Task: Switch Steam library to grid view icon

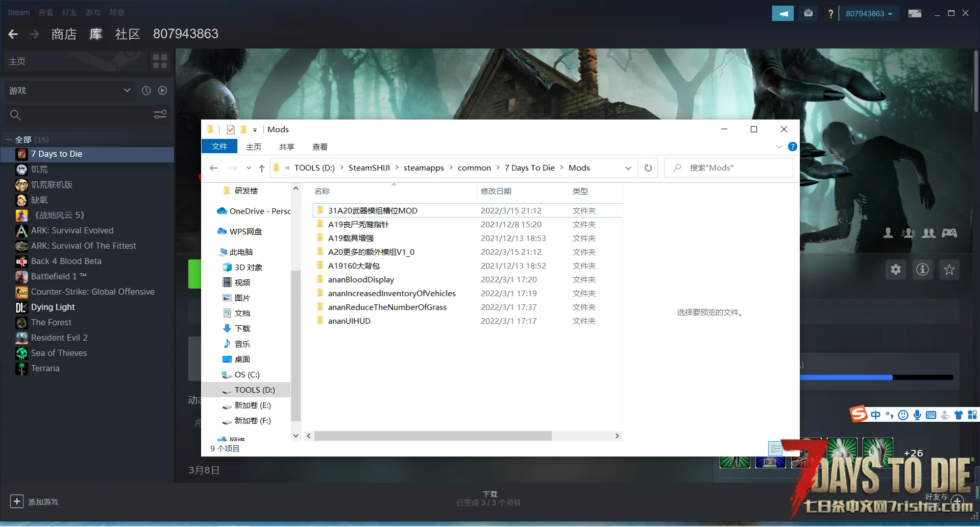Action: point(160,61)
